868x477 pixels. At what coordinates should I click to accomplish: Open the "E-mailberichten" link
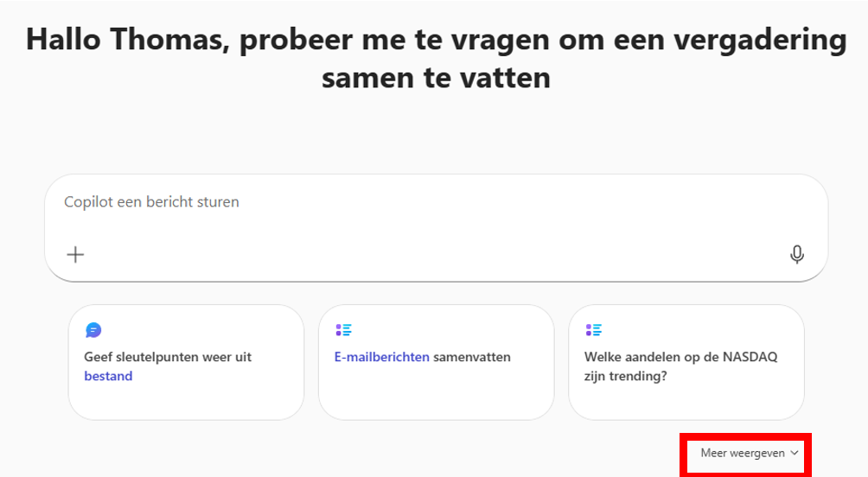381,356
